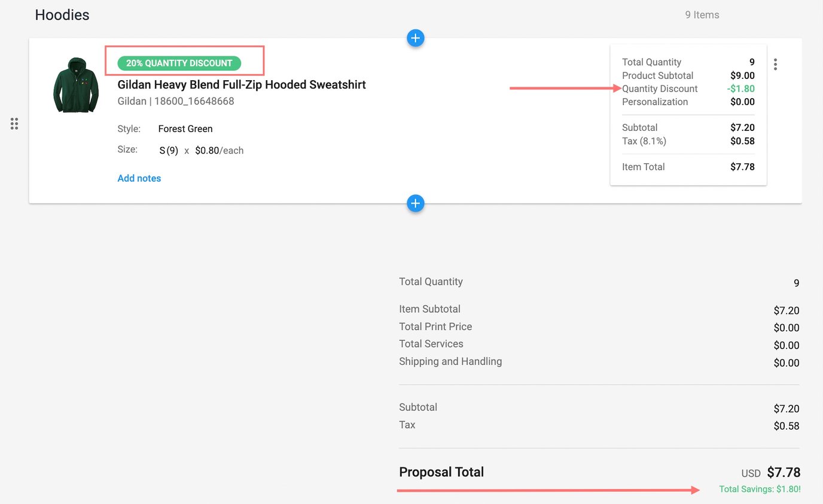The height and width of the screenshot is (504, 823).
Task: Click the Total Savings: $1.80! text
Action: 759,489
